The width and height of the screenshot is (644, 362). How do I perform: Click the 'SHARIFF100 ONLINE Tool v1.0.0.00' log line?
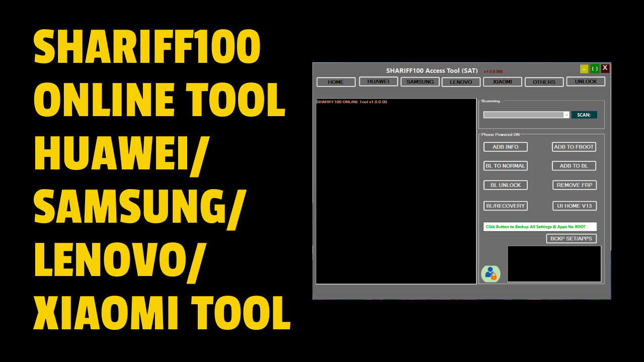coord(352,102)
